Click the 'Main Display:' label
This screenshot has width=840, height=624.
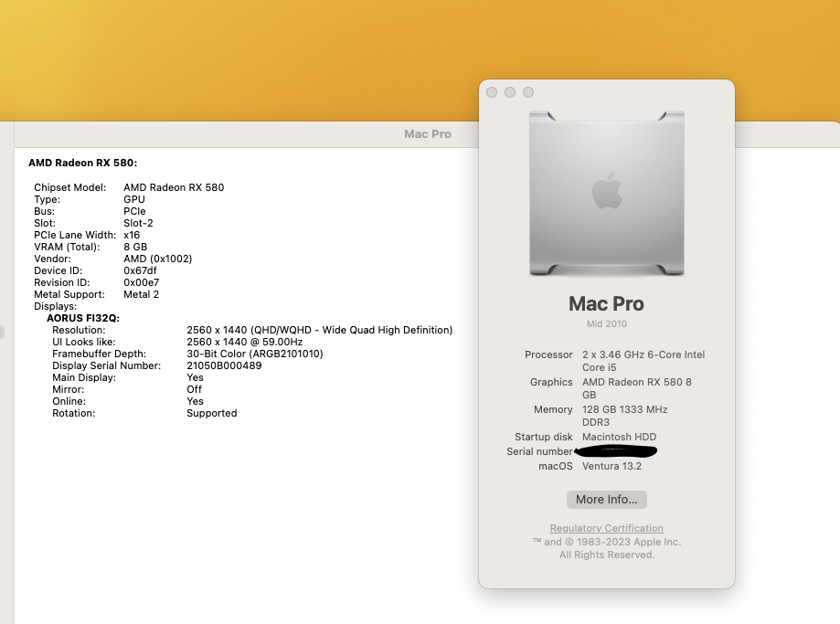83,377
